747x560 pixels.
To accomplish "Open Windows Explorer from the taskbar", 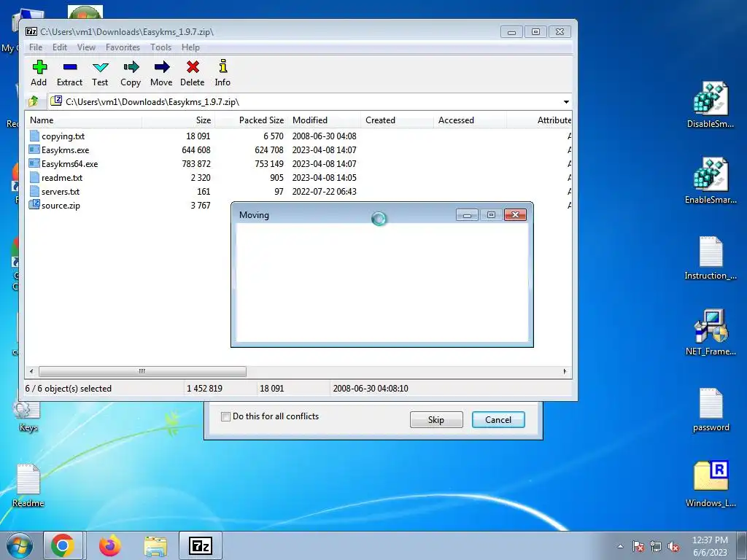I will [x=155, y=545].
